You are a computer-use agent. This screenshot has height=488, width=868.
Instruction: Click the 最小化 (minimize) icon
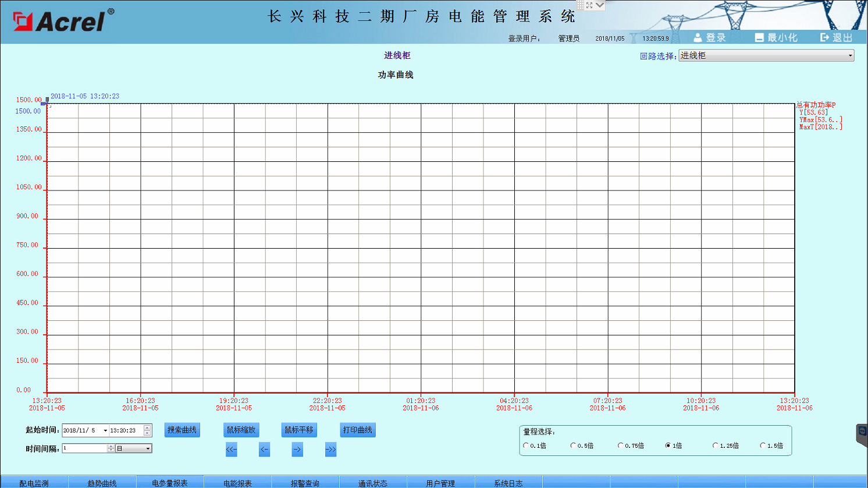(759, 37)
